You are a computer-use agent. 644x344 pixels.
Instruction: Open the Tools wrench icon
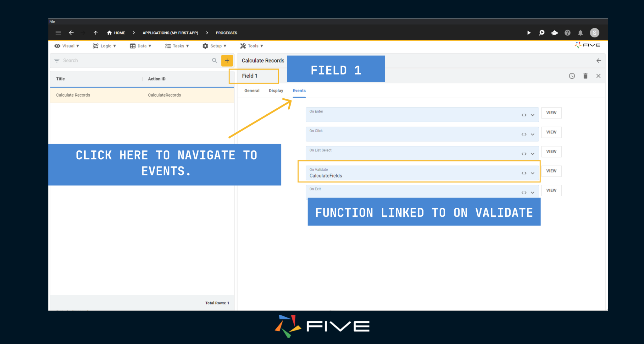click(x=242, y=46)
